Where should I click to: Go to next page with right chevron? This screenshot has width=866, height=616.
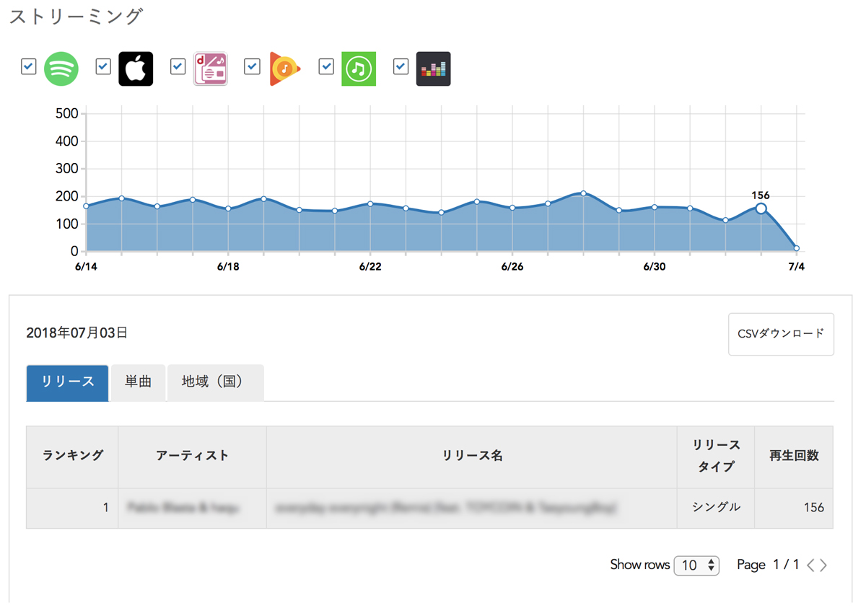(823, 566)
